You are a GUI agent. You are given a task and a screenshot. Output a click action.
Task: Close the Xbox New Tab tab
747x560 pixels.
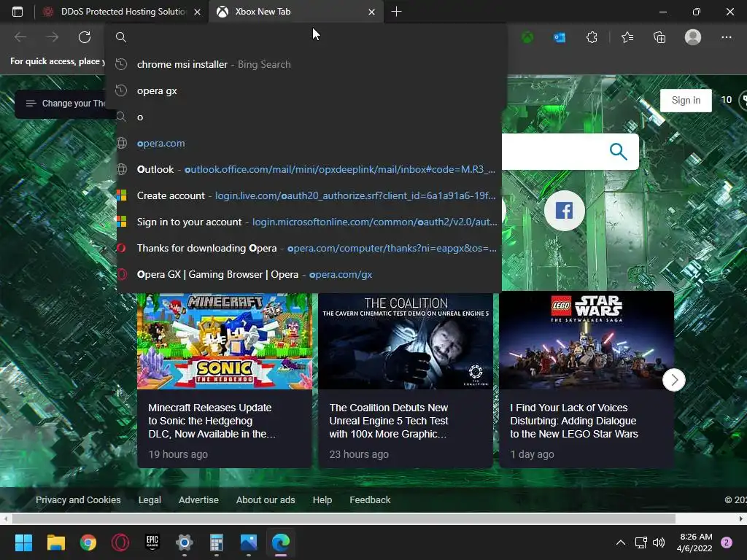[x=371, y=12]
